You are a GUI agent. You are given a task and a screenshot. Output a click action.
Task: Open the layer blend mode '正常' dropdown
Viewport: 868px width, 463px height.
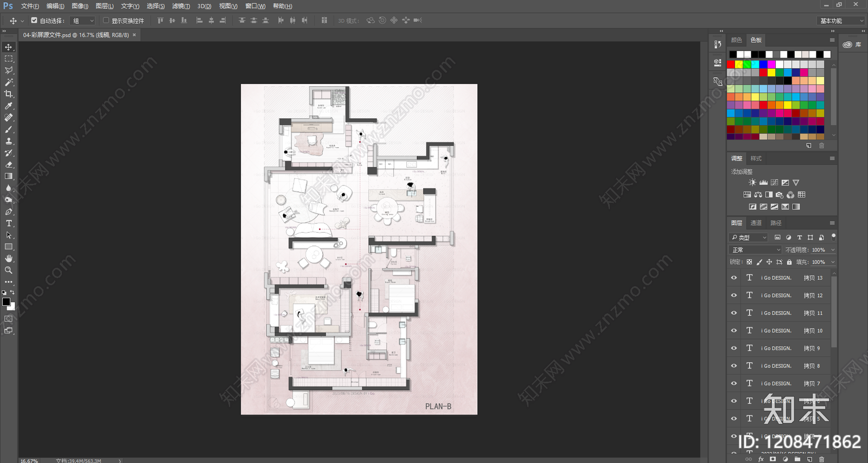[755, 250]
